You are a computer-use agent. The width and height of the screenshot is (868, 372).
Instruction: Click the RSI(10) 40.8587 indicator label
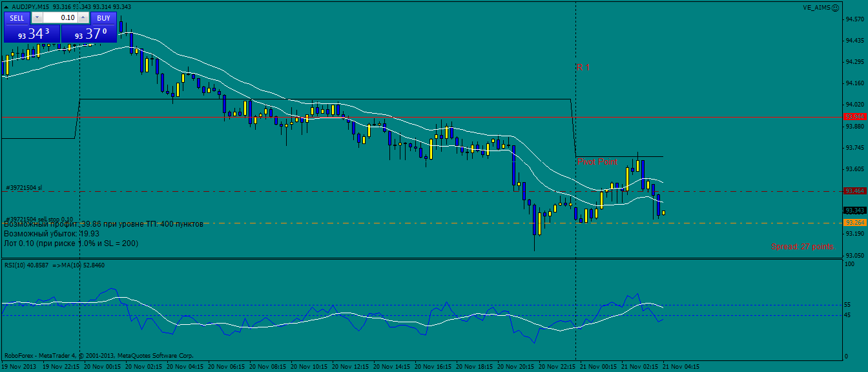click(25, 265)
